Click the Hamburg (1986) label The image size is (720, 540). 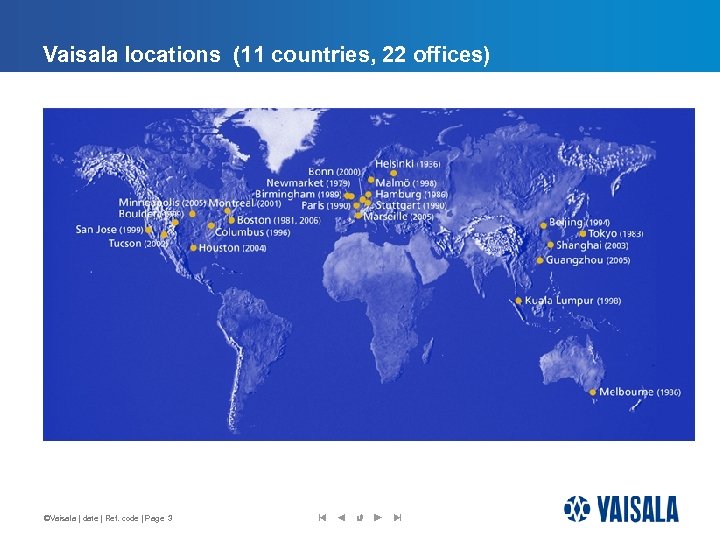(411, 194)
